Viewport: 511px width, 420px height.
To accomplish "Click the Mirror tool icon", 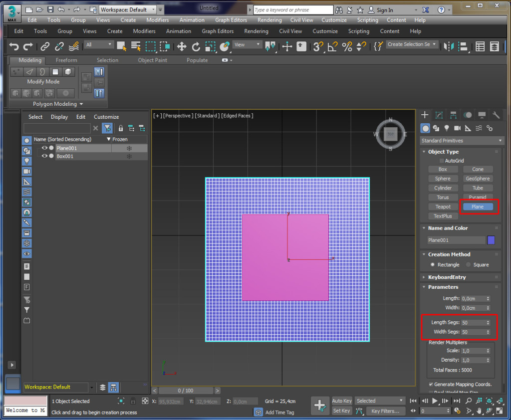I will coord(450,46).
